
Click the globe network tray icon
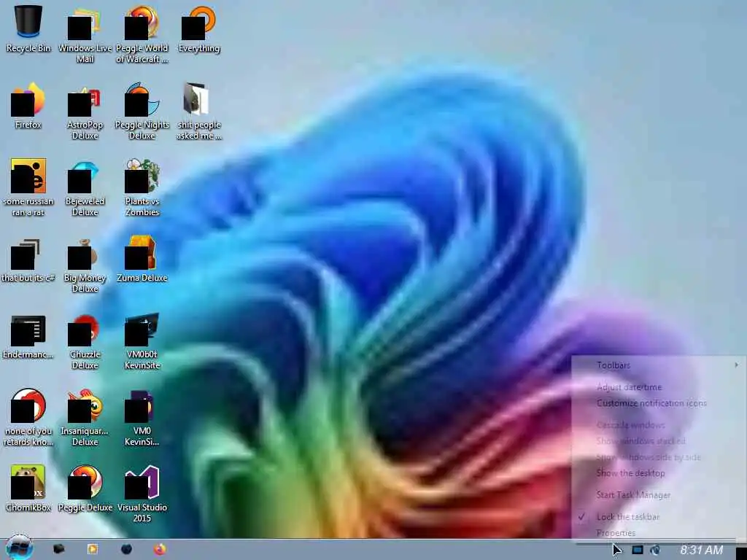[x=656, y=550]
